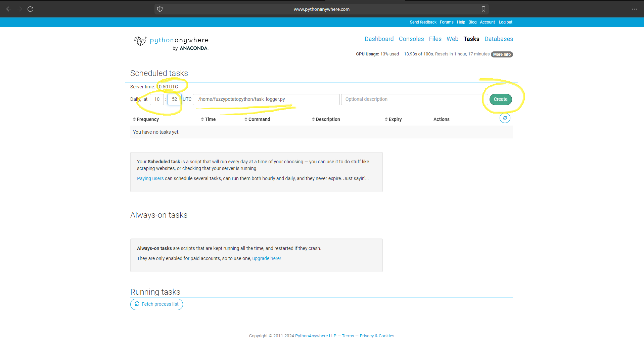Open the Forums link
The height and width of the screenshot is (340, 644).
click(x=447, y=22)
